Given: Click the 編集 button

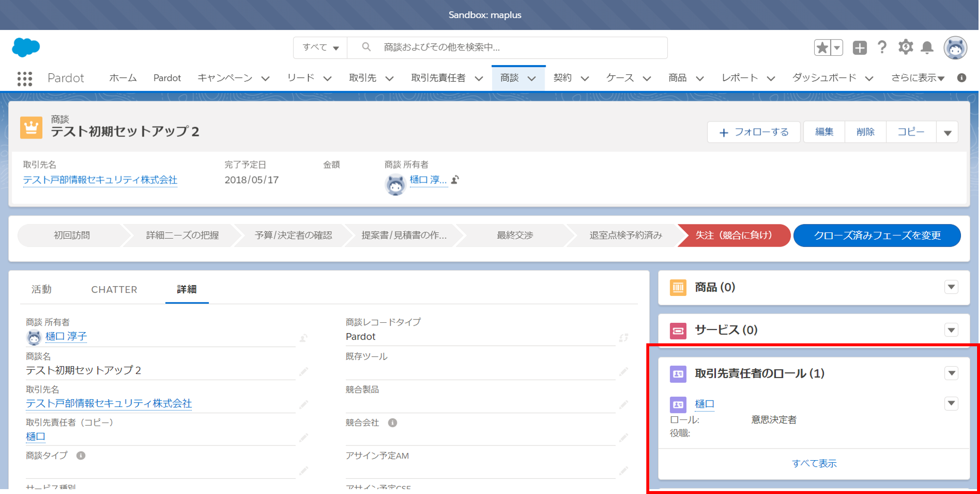Looking at the screenshot, I should [824, 132].
